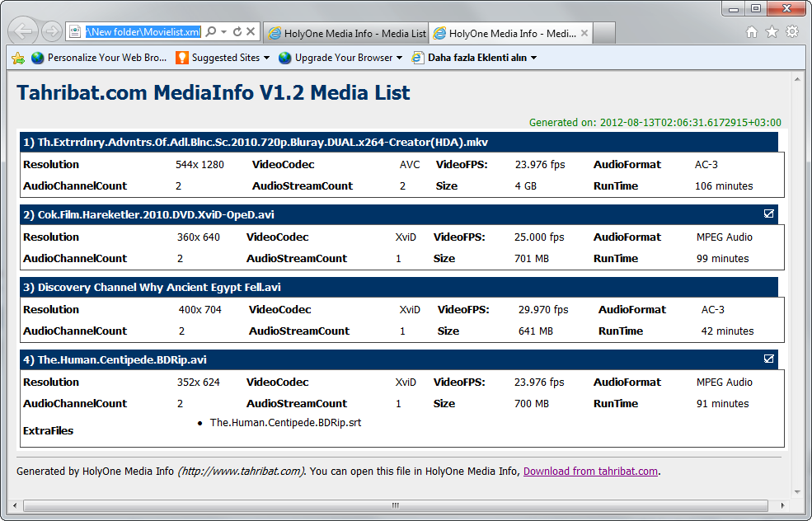Click the Add to Favorites bar star icon
The height and width of the screenshot is (521, 812).
coord(18,58)
